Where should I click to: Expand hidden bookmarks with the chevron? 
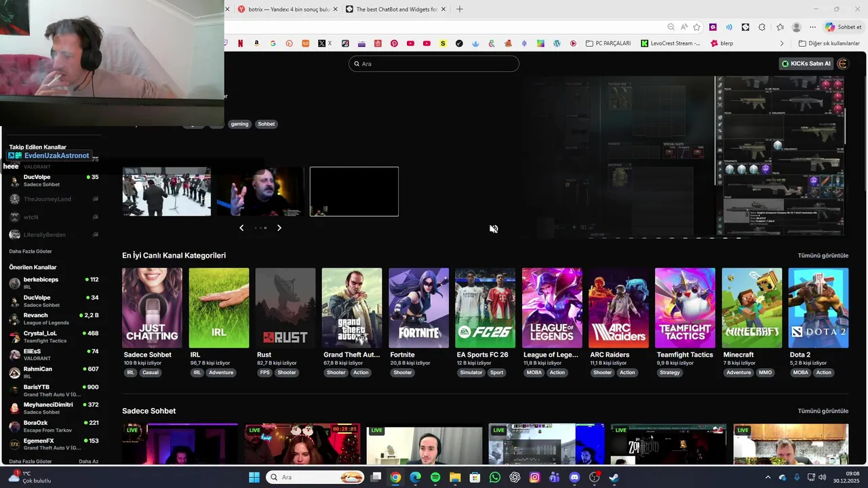tap(782, 43)
